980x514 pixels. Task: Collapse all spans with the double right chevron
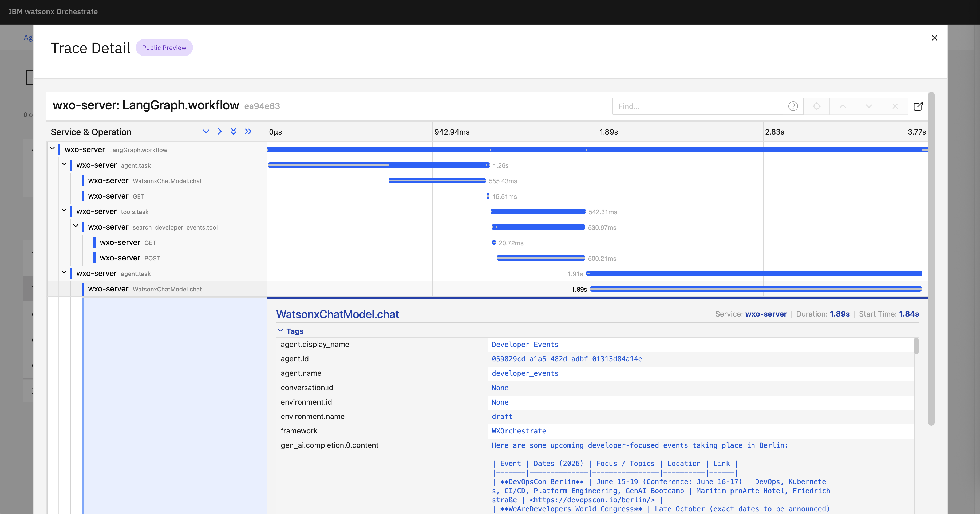click(248, 131)
